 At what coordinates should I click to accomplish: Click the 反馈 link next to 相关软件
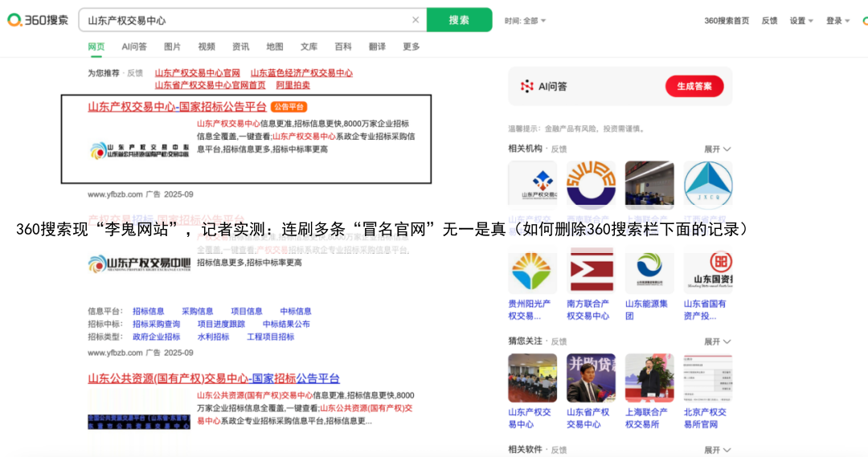coord(559,451)
